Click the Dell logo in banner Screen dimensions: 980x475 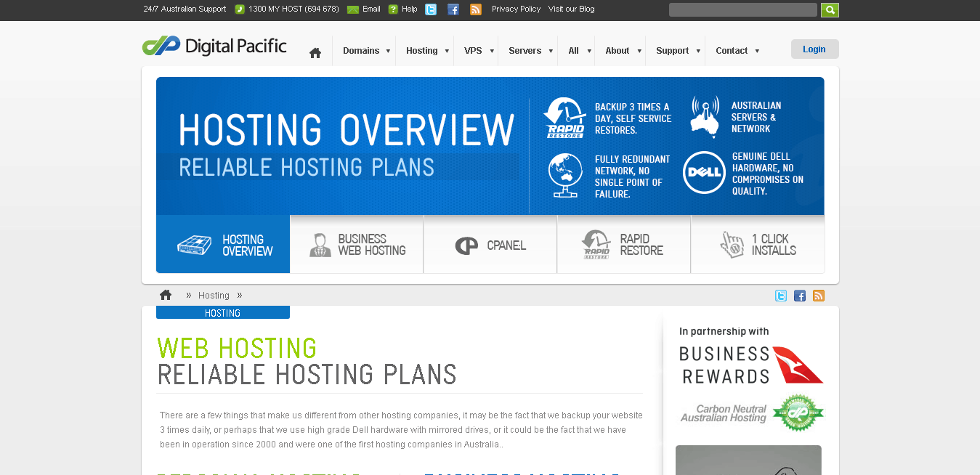pos(704,172)
